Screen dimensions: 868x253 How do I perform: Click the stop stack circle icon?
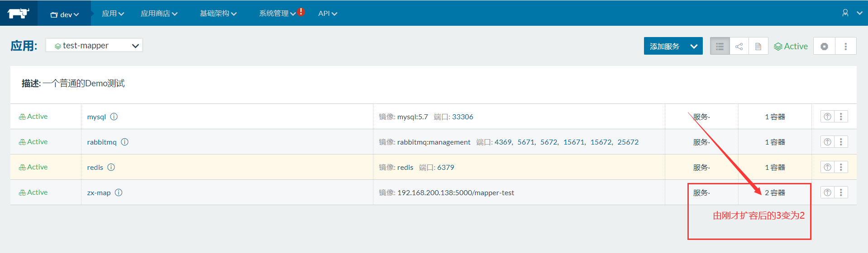824,47
